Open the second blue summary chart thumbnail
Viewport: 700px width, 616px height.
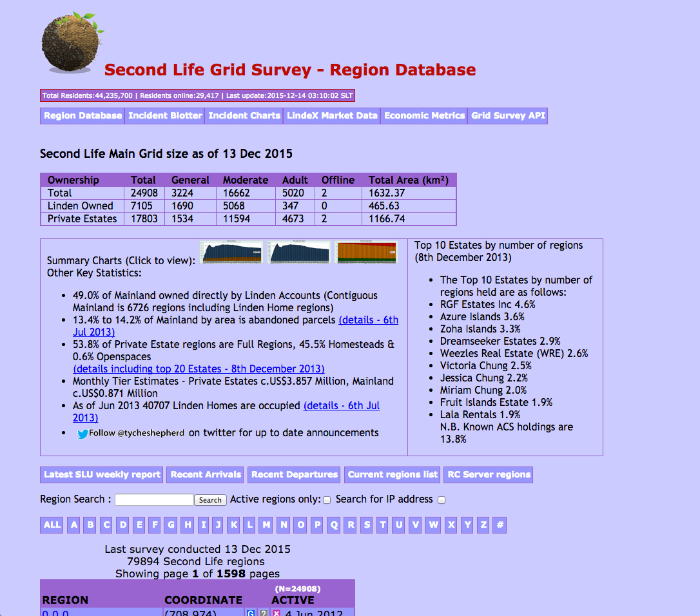click(x=298, y=252)
